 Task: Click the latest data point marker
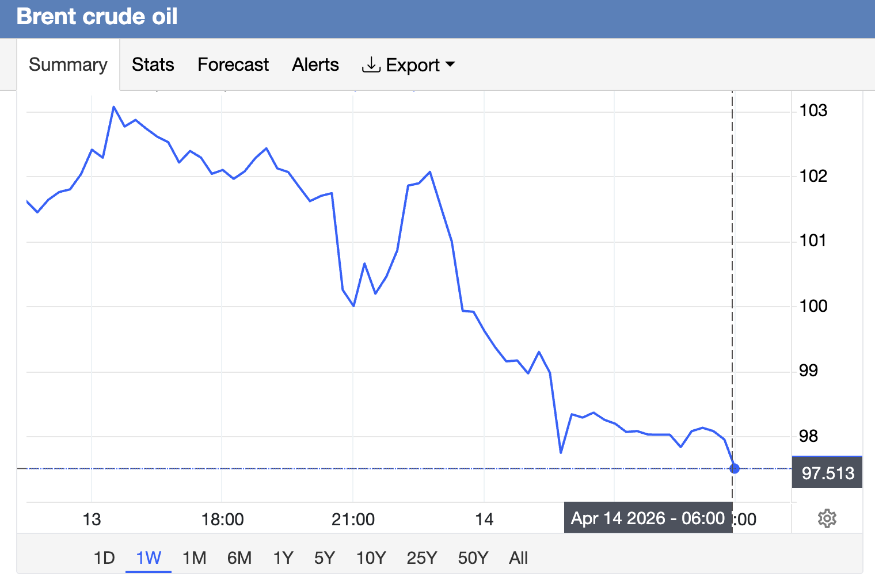pos(734,468)
